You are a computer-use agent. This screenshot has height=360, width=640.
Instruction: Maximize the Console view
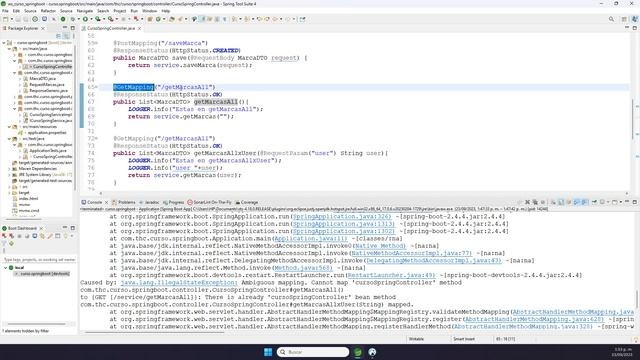pyautogui.click(x=635, y=202)
